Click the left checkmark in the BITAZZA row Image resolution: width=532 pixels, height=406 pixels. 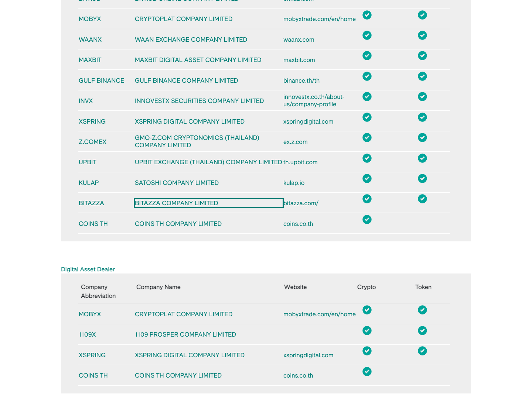(367, 199)
